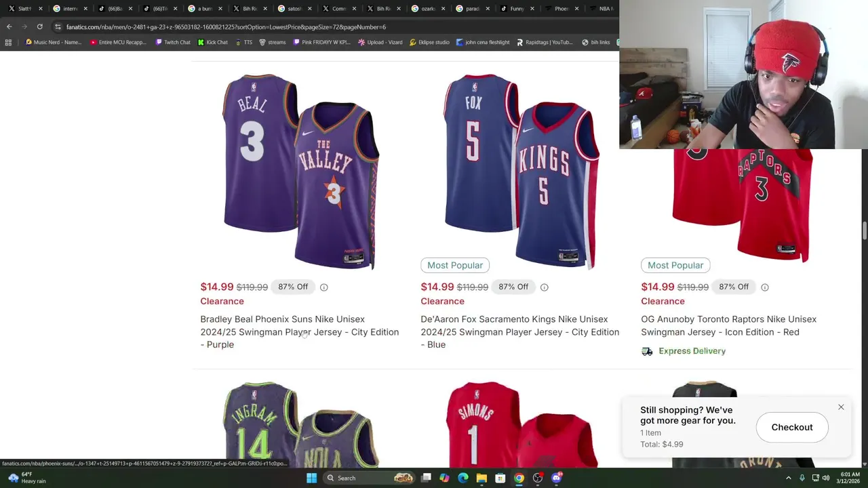
Task: Close the Still shopping popup
Action: (841, 407)
